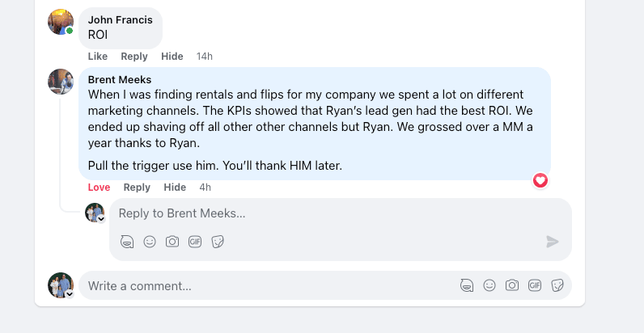The height and width of the screenshot is (333, 644).
Task: Open the 14h timestamp on John Francis's comment
Action: click(205, 57)
